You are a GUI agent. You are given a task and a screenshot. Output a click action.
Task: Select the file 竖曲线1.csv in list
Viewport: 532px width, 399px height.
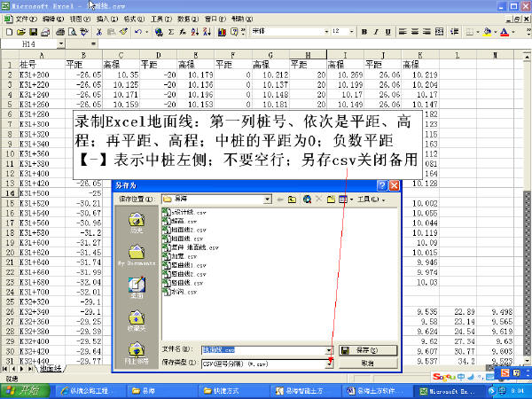pyautogui.click(x=184, y=265)
